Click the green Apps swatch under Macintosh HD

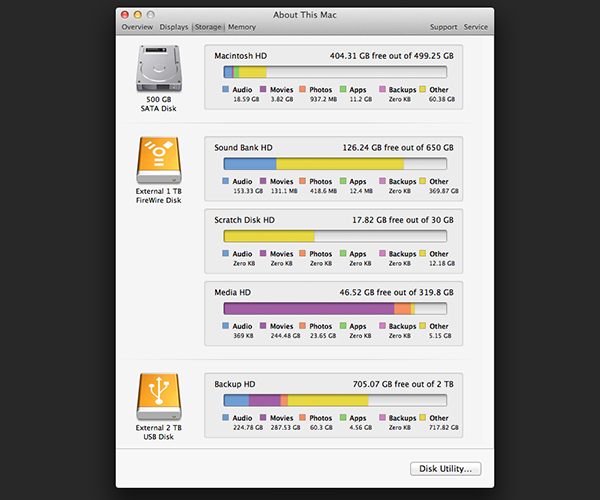coord(343,89)
